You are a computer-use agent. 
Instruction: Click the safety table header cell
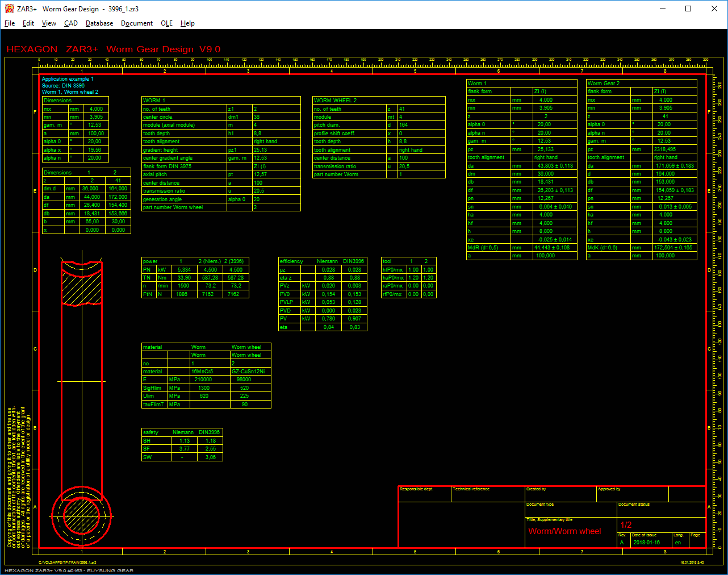click(151, 432)
